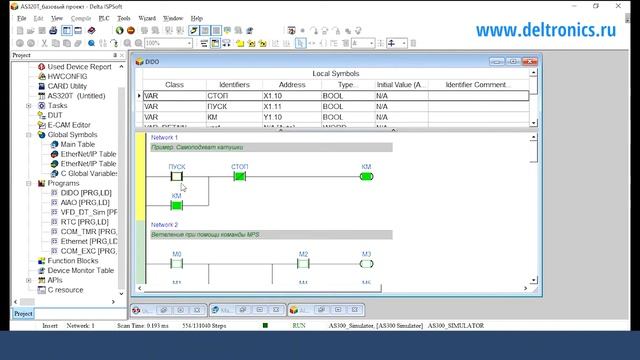Image resolution: width=640 pixels, height=360 pixels.
Task: Click the green Run PLC icon
Action: point(119,31)
